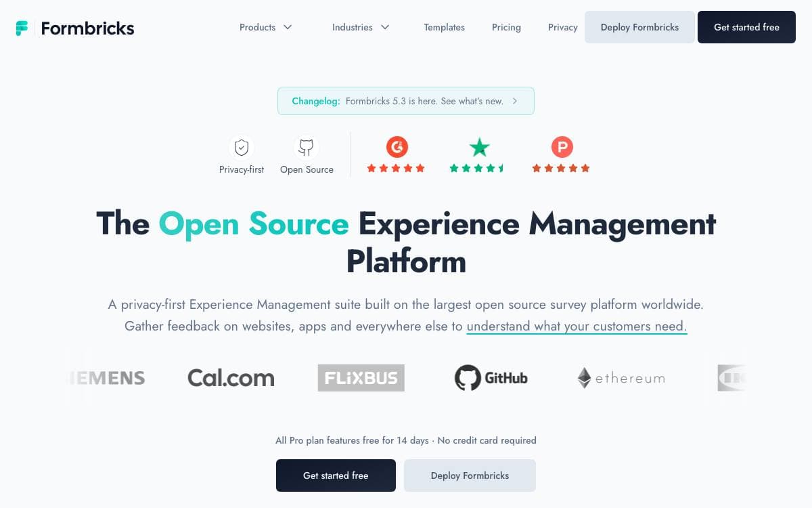The width and height of the screenshot is (812, 508).
Task: Open the G2 rating badge
Action: pos(397,146)
